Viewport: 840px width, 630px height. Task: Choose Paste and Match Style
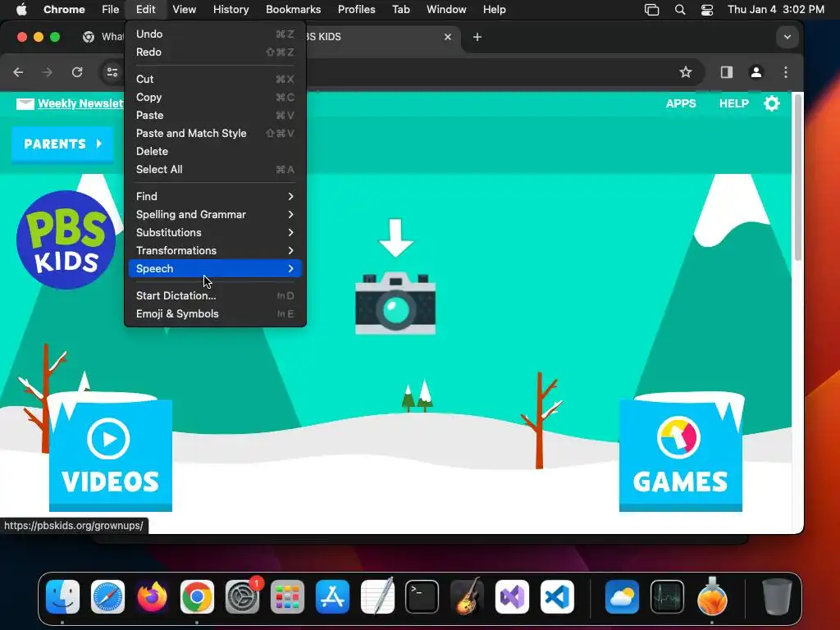[x=215, y=134]
